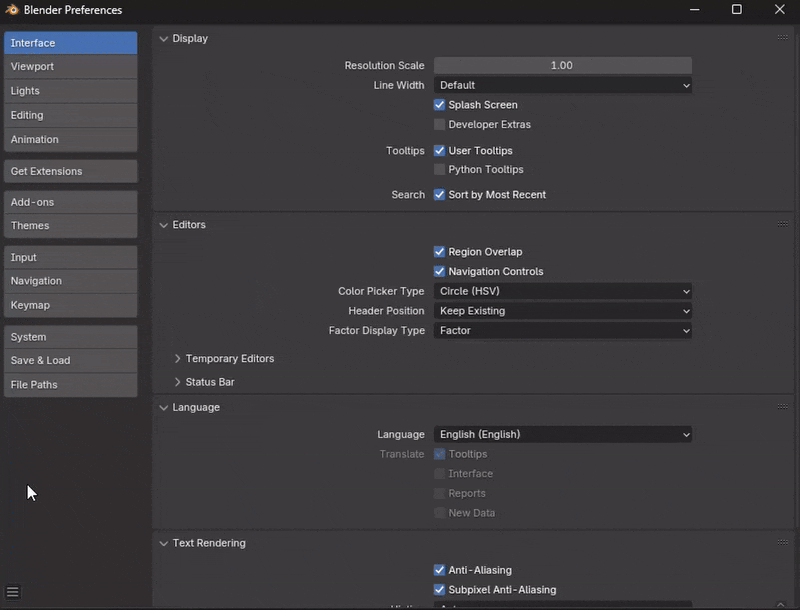
Task: Grab the Editors panel drag handle
Action: (782, 224)
